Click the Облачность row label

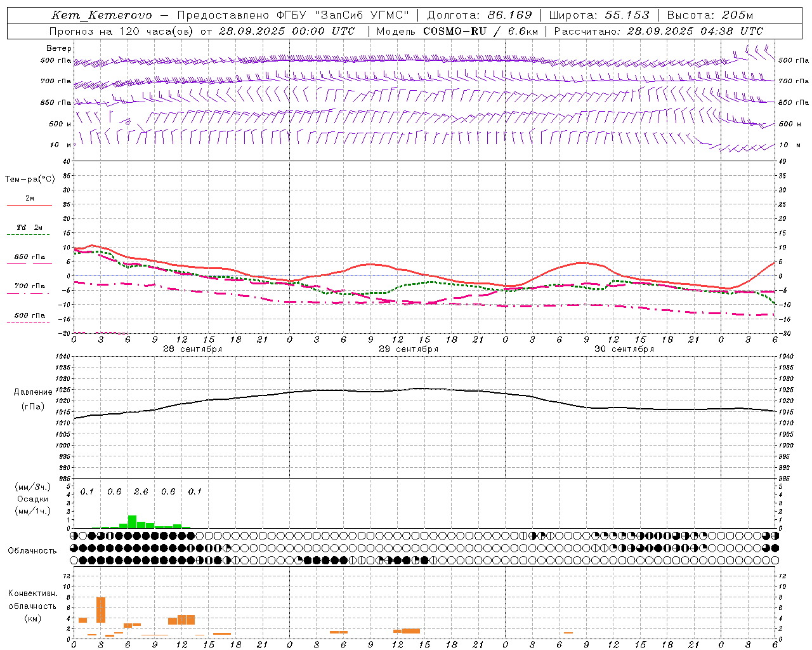coord(32,551)
